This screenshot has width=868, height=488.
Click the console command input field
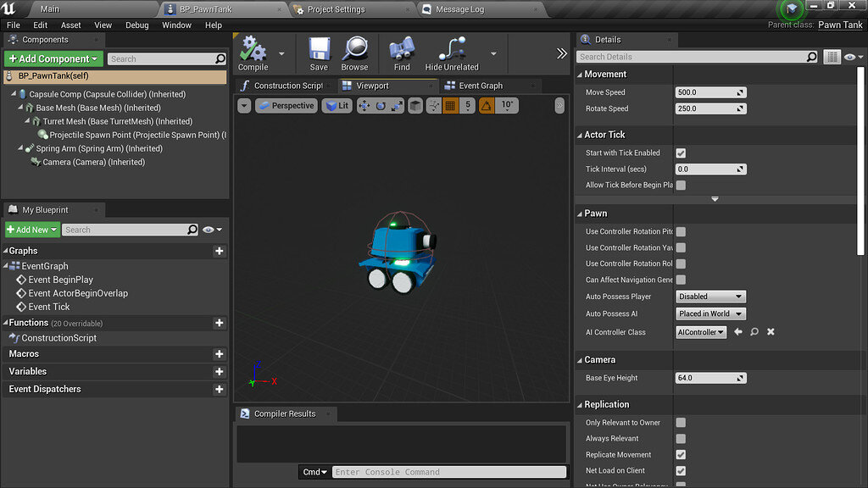(x=449, y=472)
